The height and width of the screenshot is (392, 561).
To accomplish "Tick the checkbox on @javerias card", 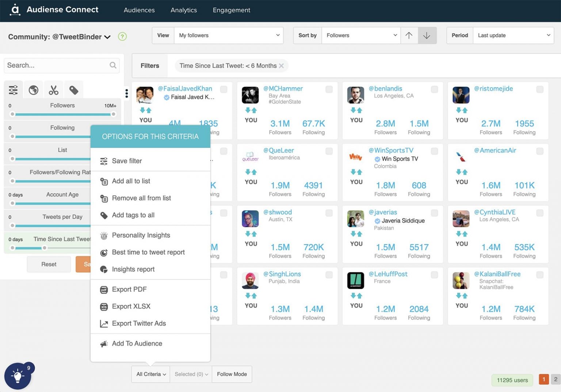I will pyautogui.click(x=434, y=213).
